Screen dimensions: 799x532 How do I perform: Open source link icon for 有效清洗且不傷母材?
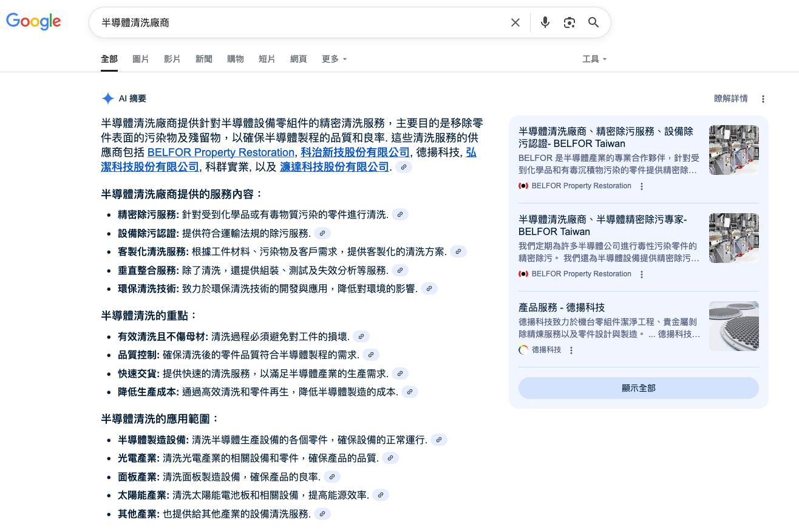361,336
